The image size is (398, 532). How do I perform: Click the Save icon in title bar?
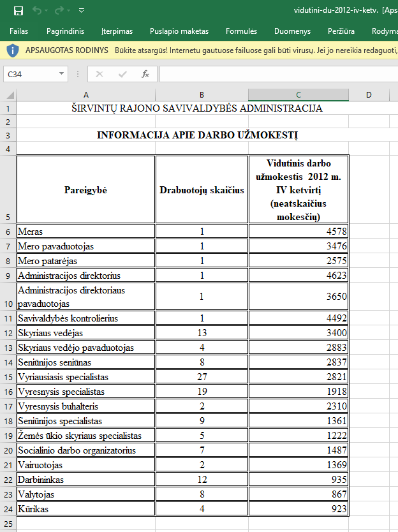click(x=18, y=10)
